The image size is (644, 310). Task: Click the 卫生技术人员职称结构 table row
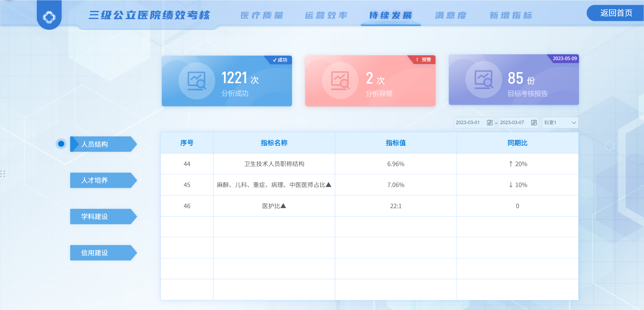coord(274,164)
